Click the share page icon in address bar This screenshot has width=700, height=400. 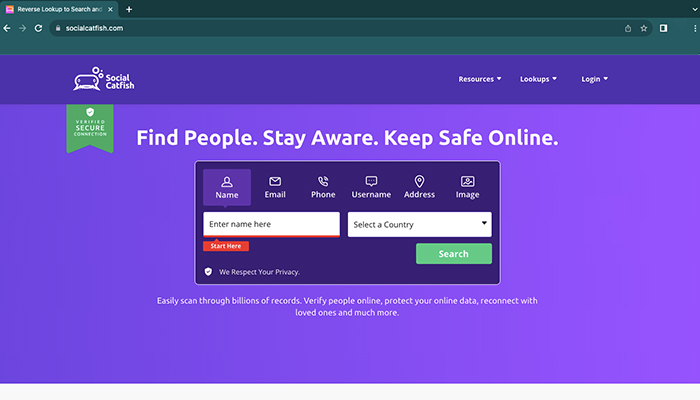pyautogui.click(x=628, y=28)
